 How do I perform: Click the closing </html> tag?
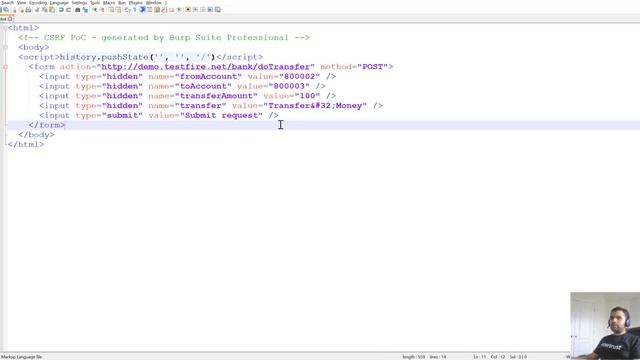pos(26,144)
